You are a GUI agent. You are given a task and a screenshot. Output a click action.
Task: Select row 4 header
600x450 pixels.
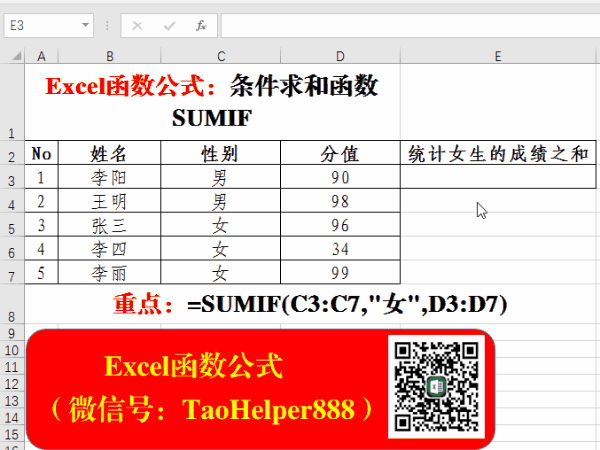point(12,201)
